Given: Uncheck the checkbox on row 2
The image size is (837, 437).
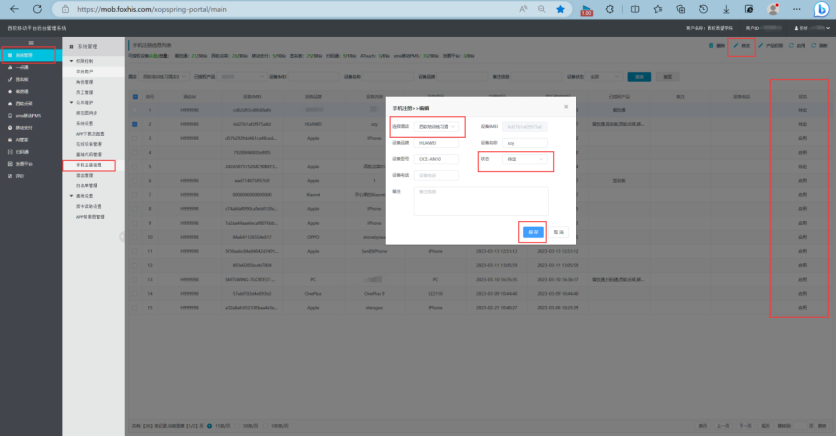Looking at the screenshot, I should [x=136, y=125].
